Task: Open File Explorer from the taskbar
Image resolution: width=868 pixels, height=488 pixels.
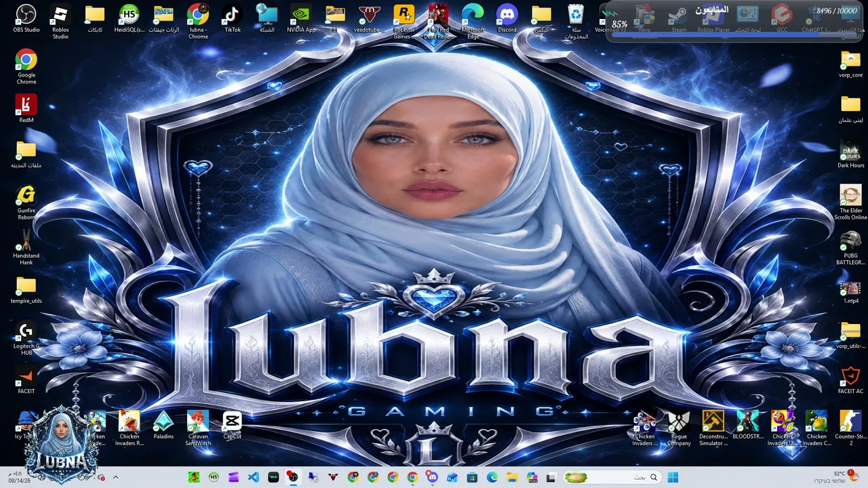Action: [x=512, y=477]
